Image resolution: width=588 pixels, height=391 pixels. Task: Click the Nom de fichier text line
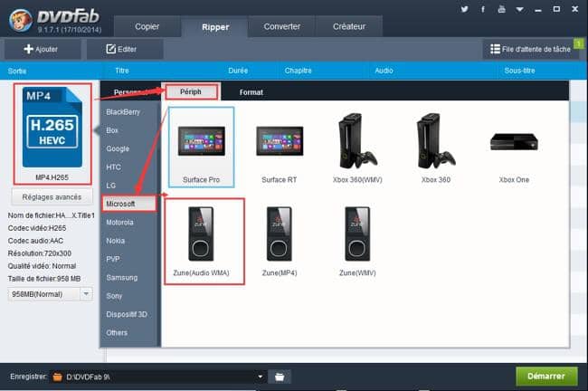(52, 215)
